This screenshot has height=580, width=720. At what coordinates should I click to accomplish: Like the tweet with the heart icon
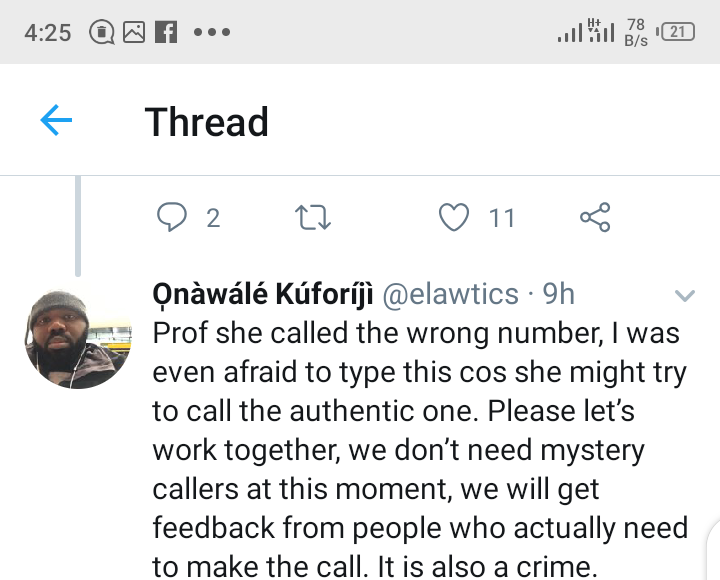point(454,217)
